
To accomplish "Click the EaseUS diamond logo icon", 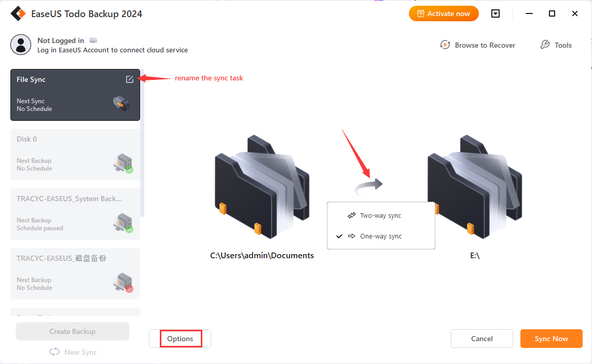I will pyautogui.click(x=18, y=13).
